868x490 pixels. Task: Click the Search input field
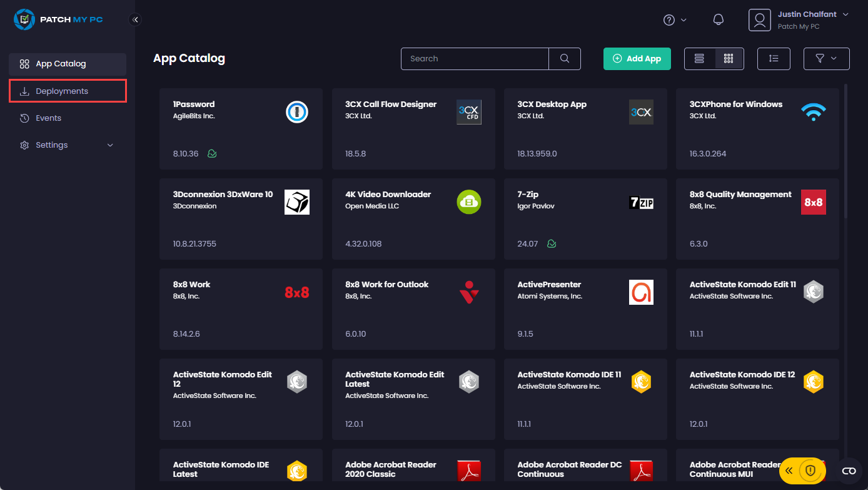click(x=474, y=58)
